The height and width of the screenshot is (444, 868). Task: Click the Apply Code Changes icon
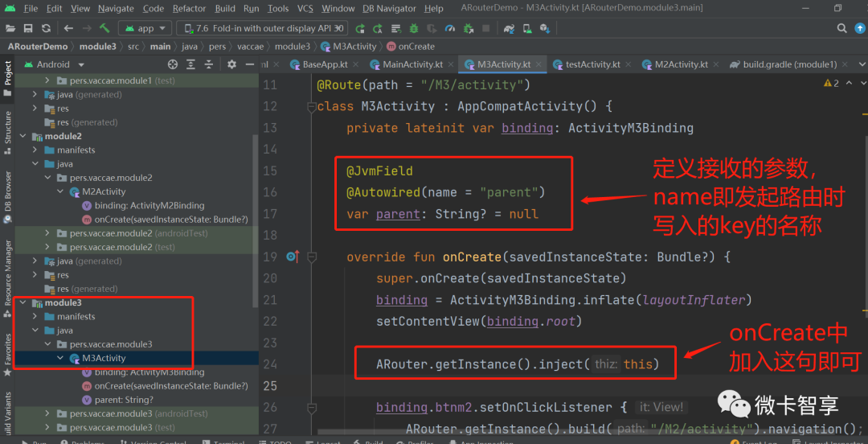point(395,28)
